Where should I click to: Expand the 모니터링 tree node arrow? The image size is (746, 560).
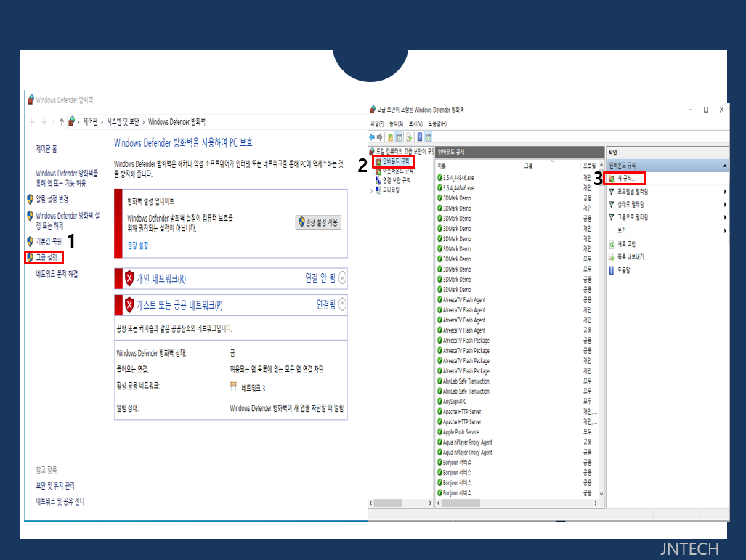(372, 190)
